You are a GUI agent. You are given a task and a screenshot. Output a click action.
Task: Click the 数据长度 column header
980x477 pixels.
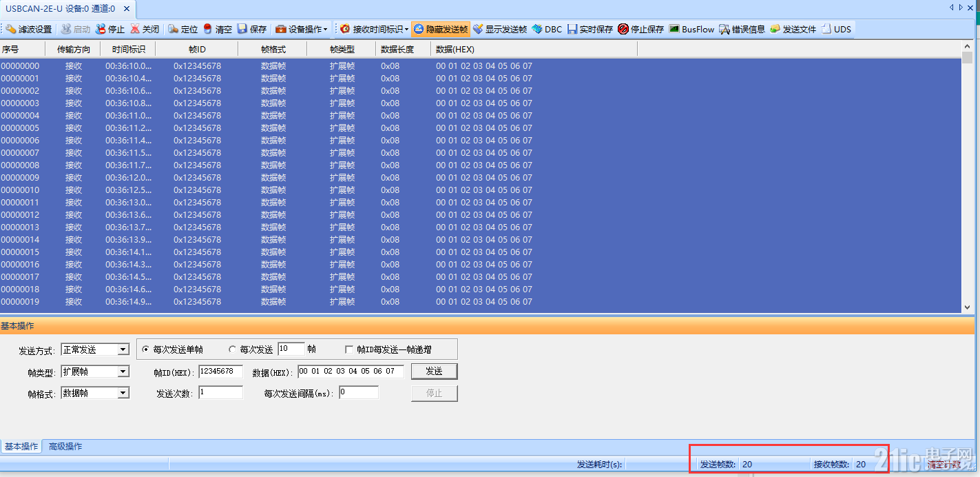(x=404, y=50)
